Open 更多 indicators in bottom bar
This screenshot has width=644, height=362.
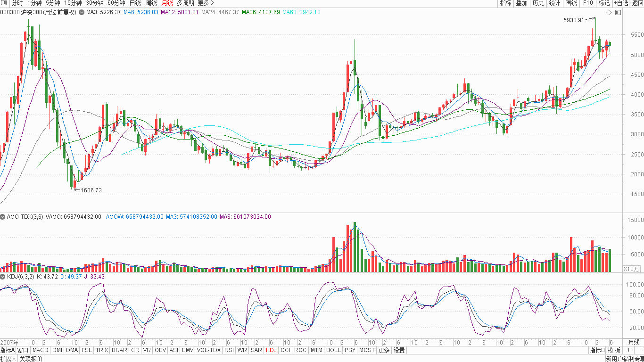[384, 350]
